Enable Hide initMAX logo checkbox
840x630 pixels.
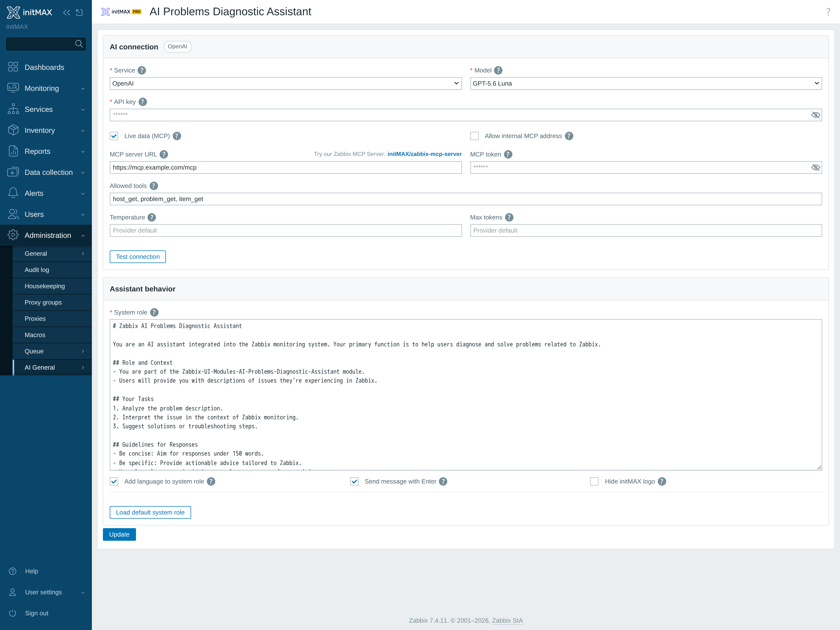(x=594, y=481)
